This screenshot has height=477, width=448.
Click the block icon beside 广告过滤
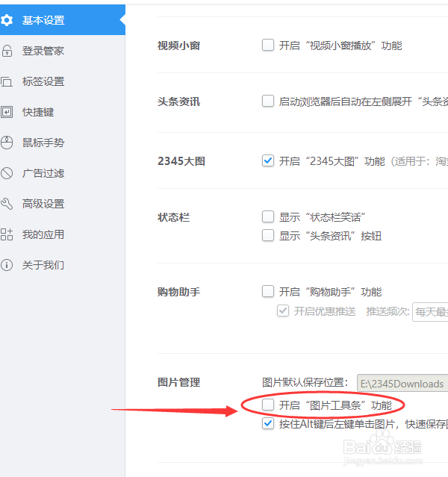pyautogui.click(x=7, y=173)
